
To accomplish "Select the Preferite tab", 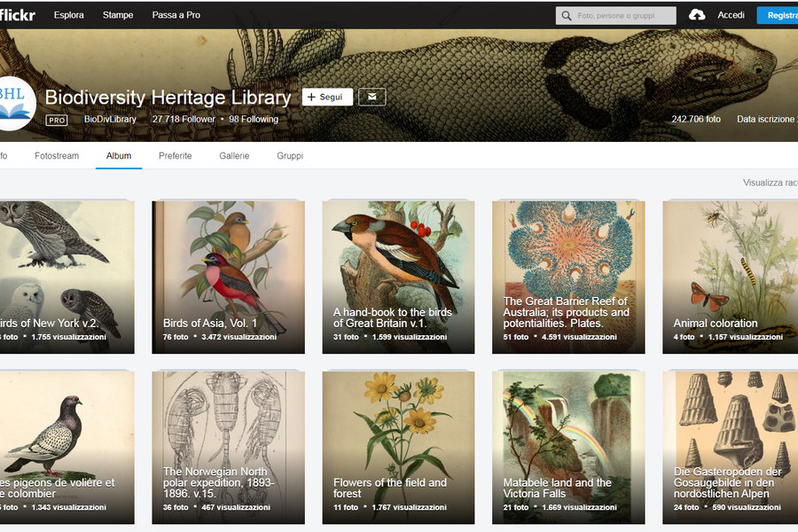I will coord(175,156).
